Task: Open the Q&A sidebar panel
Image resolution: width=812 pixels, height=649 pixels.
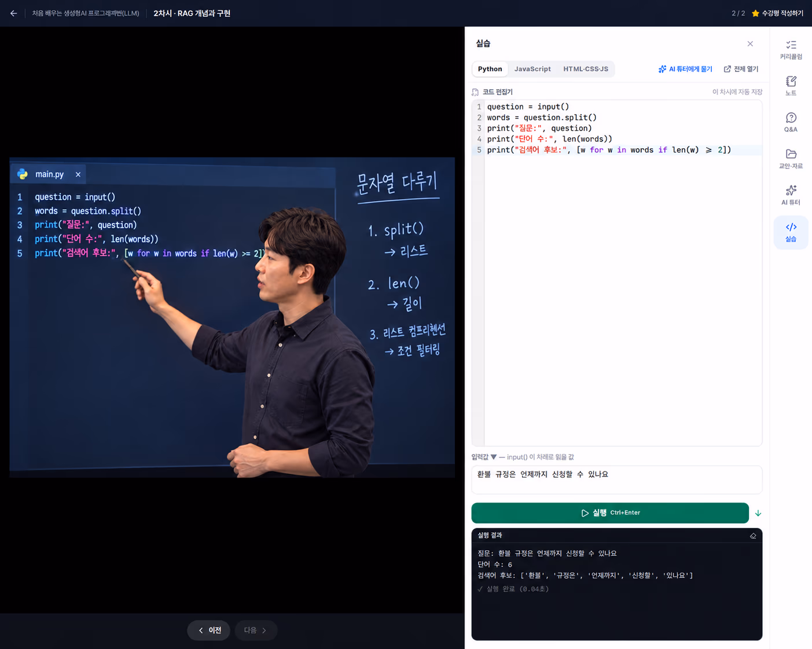Action: [791, 123]
